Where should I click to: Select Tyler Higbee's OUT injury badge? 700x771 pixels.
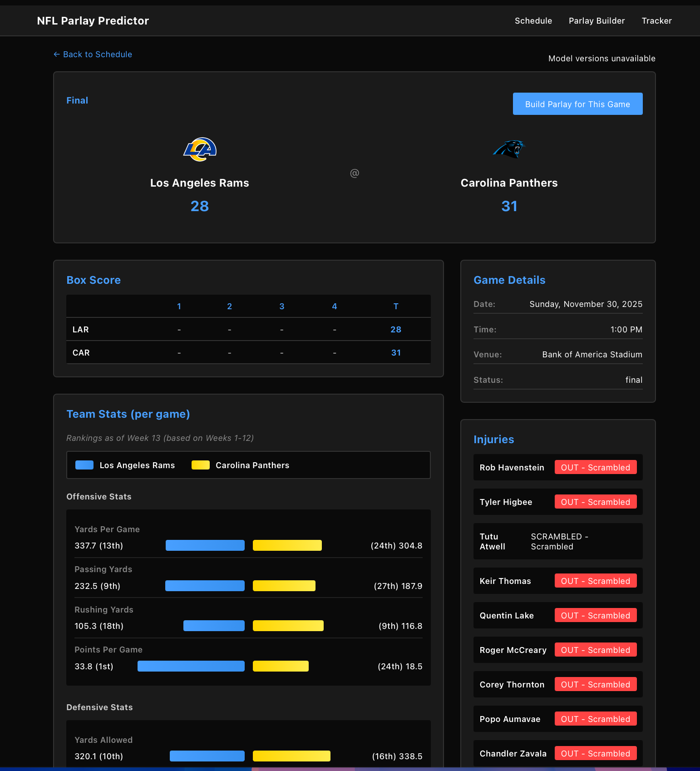[x=595, y=502]
